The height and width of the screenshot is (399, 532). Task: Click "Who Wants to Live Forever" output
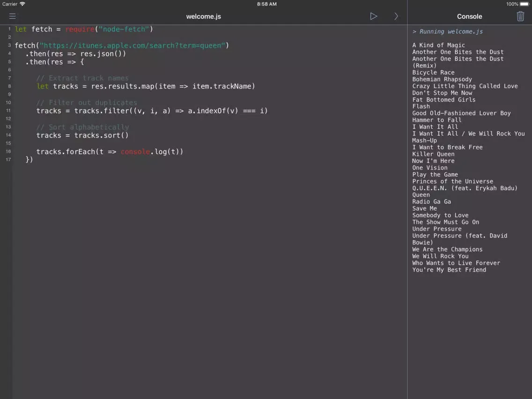coord(456,263)
